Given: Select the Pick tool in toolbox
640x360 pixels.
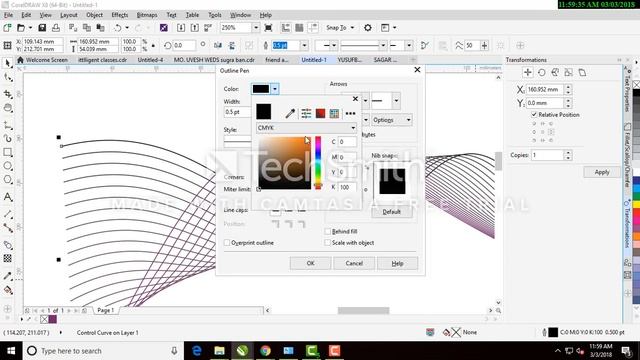Looking at the screenshot, I should tap(8, 63).
